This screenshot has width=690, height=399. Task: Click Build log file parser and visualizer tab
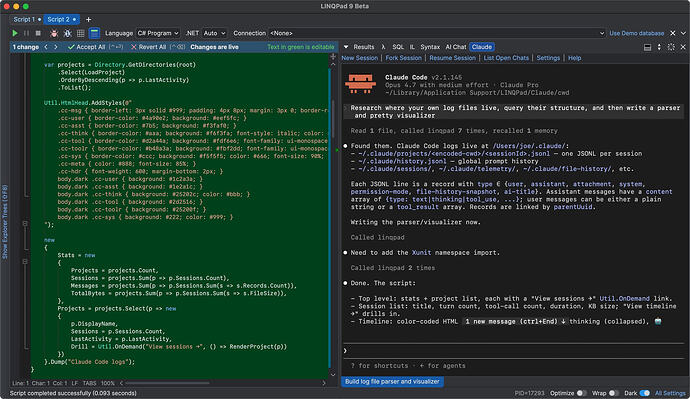[x=392, y=381]
